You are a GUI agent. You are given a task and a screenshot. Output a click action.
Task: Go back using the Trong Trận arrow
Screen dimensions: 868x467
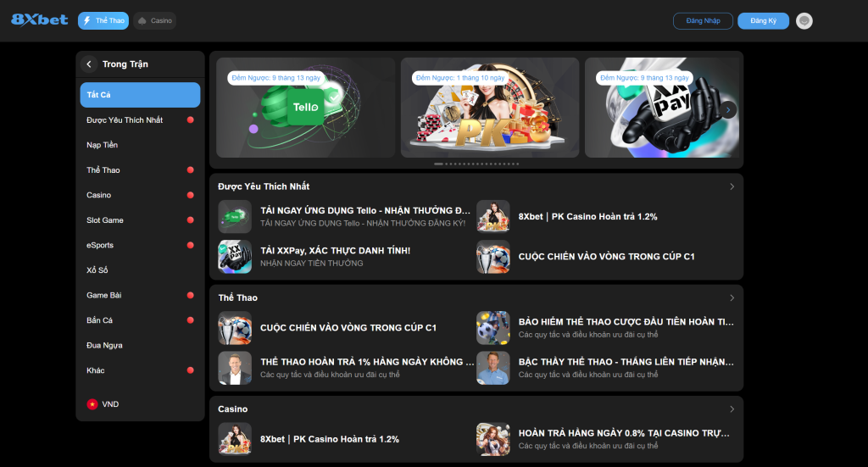(88, 64)
